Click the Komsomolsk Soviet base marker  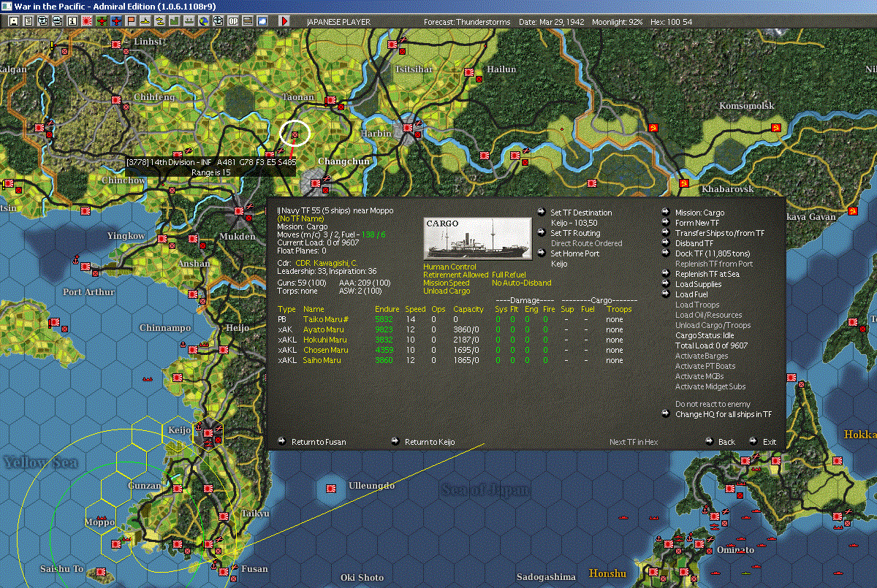777,128
